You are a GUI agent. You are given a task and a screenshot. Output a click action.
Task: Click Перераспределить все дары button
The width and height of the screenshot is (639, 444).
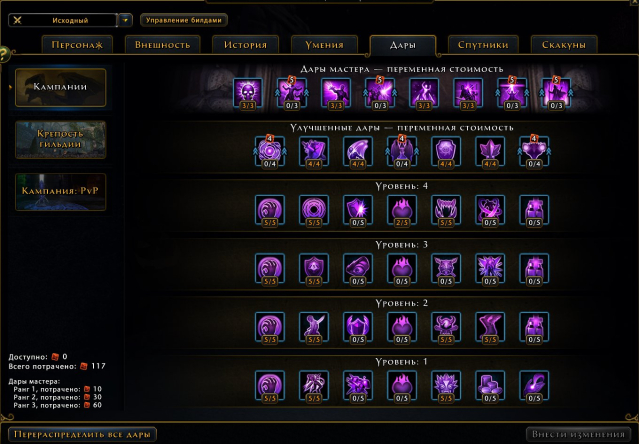tap(82, 434)
